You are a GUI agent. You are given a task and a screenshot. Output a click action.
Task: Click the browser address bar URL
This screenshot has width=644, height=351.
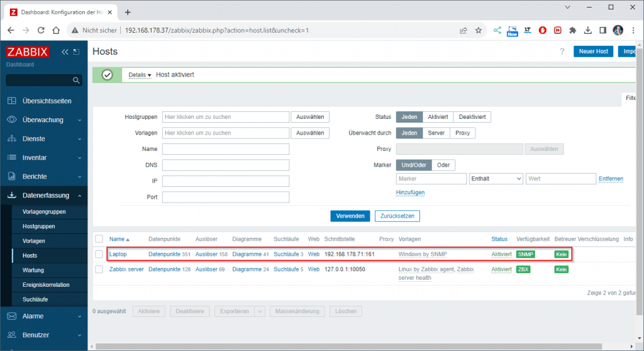(x=217, y=30)
